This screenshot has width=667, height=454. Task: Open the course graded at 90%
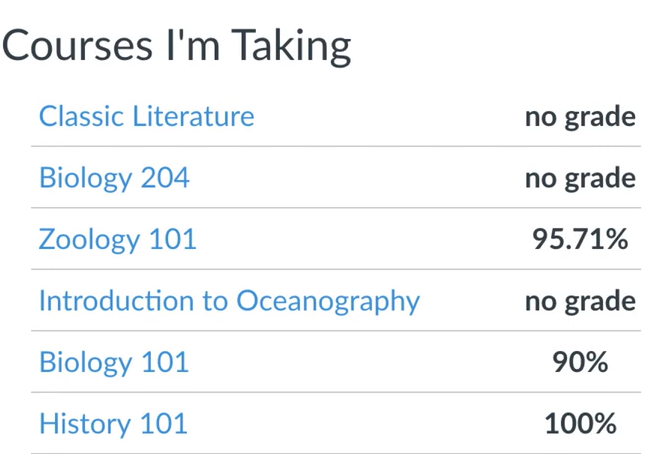pyautogui.click(x=114, y=362)
